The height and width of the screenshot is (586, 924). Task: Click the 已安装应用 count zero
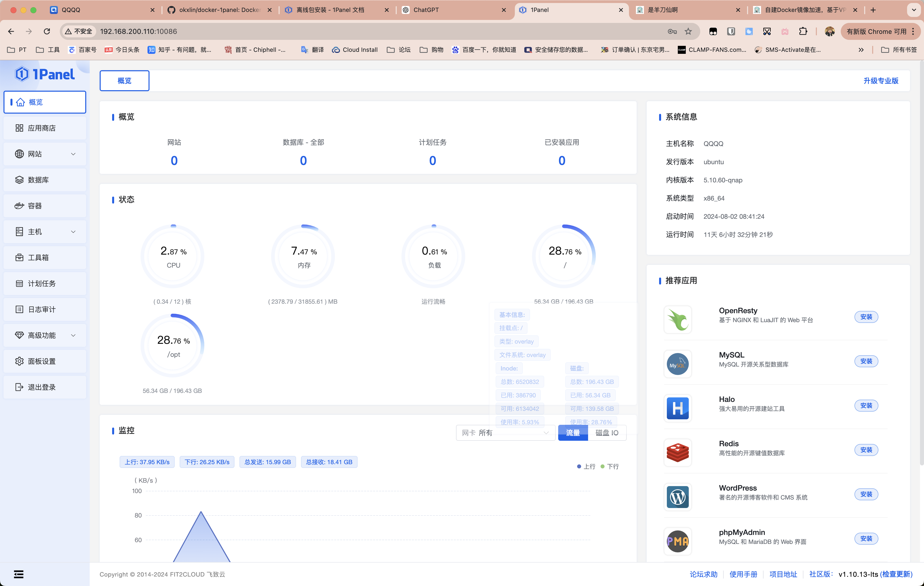[x=562, y=160]
